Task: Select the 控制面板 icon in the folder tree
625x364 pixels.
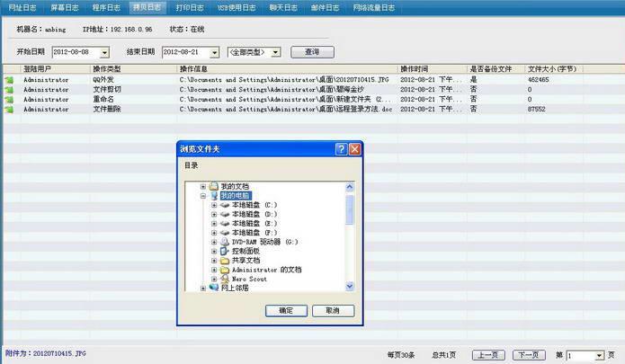Action: coord(225,252)
